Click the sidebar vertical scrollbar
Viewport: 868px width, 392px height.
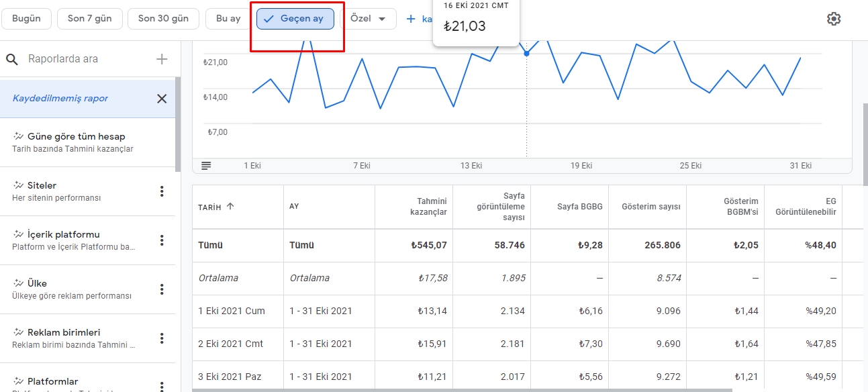pyautogui.click(x=178, y=124)
